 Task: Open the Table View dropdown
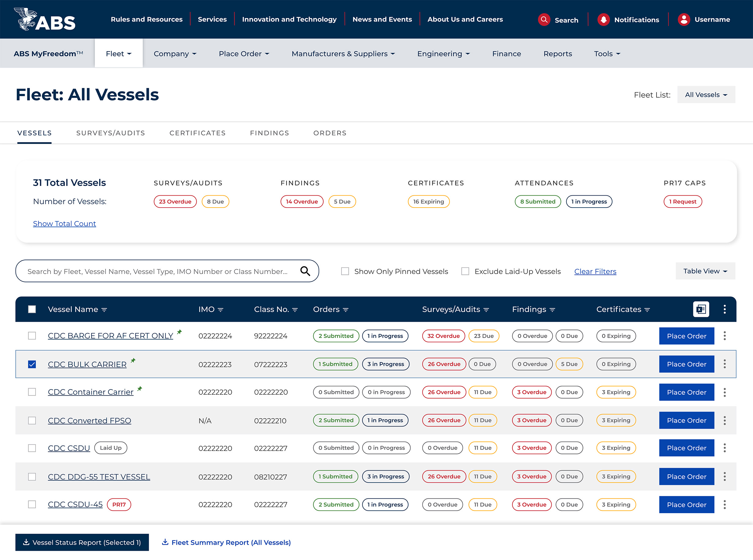(x=705, y=271)
